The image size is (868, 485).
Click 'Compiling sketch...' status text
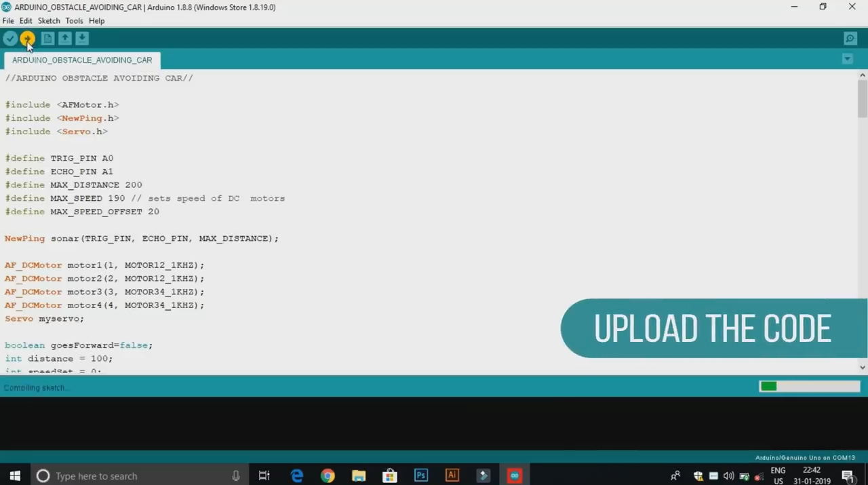(35, 388)
